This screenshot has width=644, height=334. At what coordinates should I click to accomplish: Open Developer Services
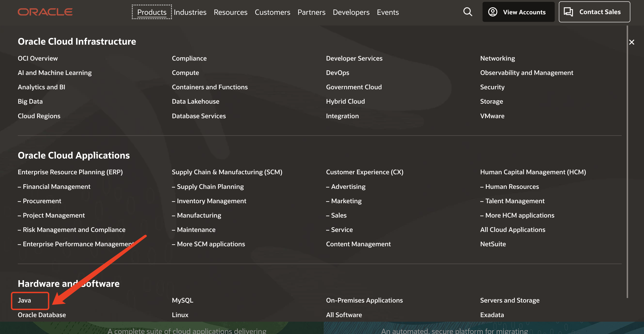pyautogui.click(x=354, y=58)
